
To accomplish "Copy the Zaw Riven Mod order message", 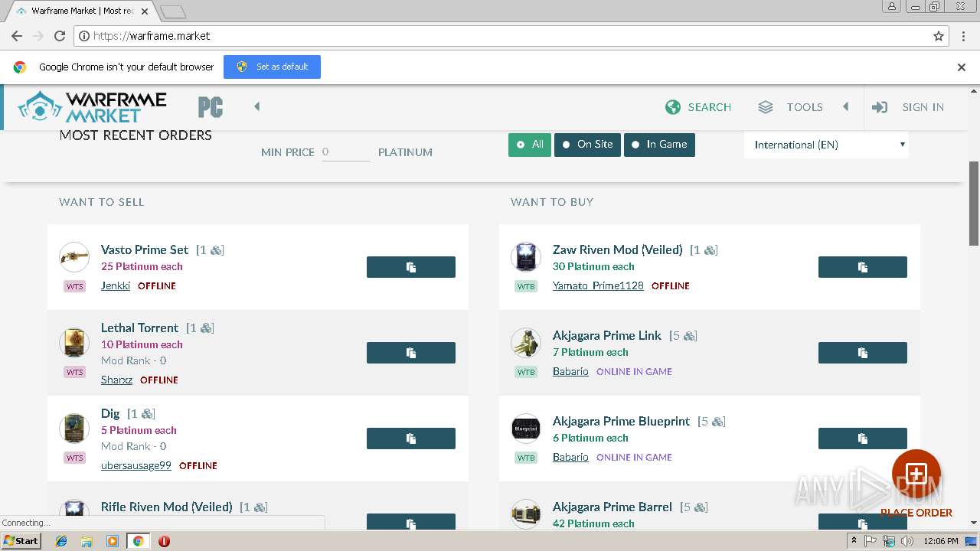I will point(863,267).
